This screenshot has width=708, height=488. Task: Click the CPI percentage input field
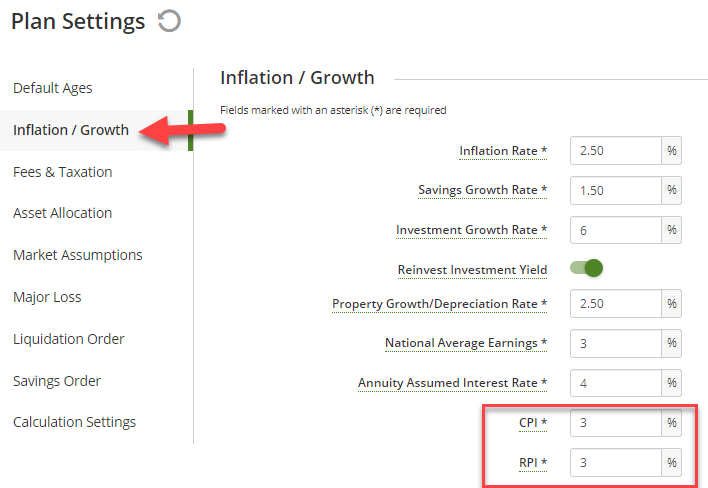tap(616, 423)
